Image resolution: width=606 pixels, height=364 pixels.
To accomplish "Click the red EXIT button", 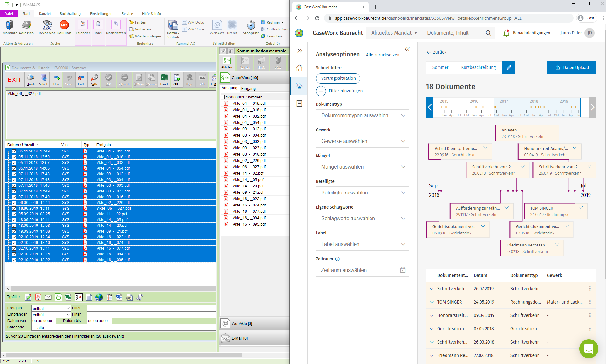I will (x=15, y=80).
